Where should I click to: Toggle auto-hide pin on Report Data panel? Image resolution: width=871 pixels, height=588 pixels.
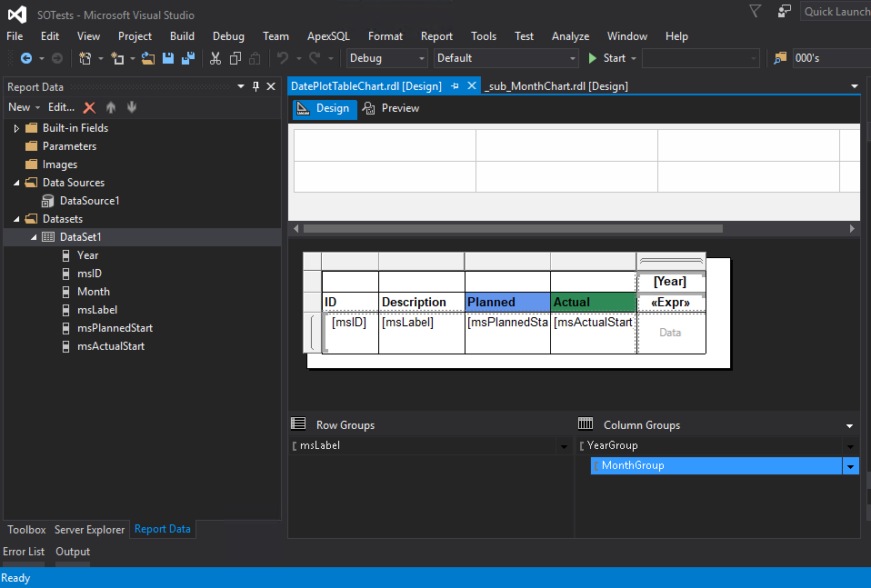click(255, 86)
